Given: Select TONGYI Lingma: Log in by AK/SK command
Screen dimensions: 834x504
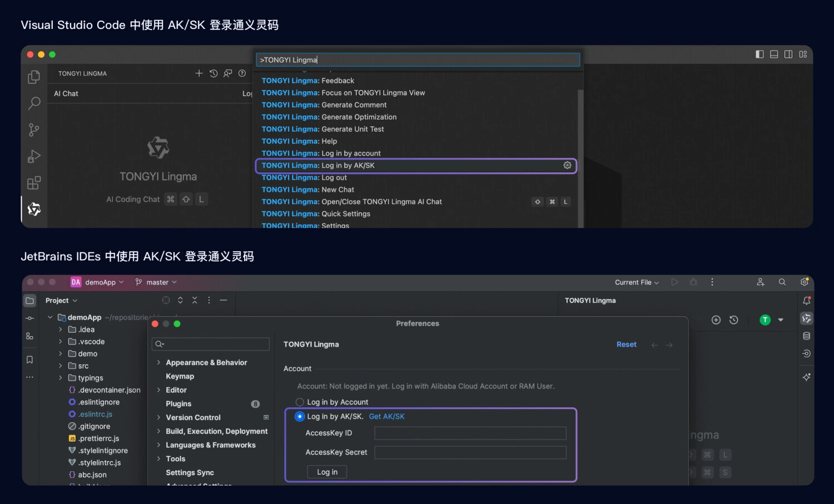Looking at the screenshot, I should (x=416, y=166).
